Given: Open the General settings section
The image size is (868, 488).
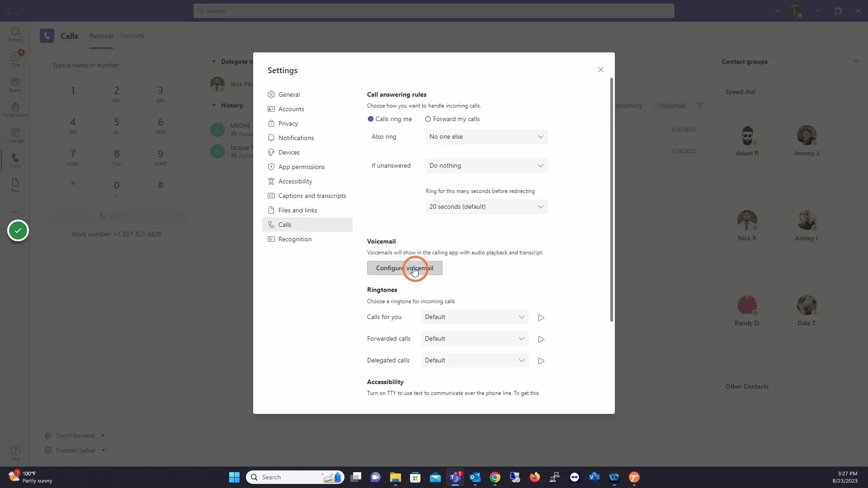Looking at the screenshot, I should (x=307, y=94).
